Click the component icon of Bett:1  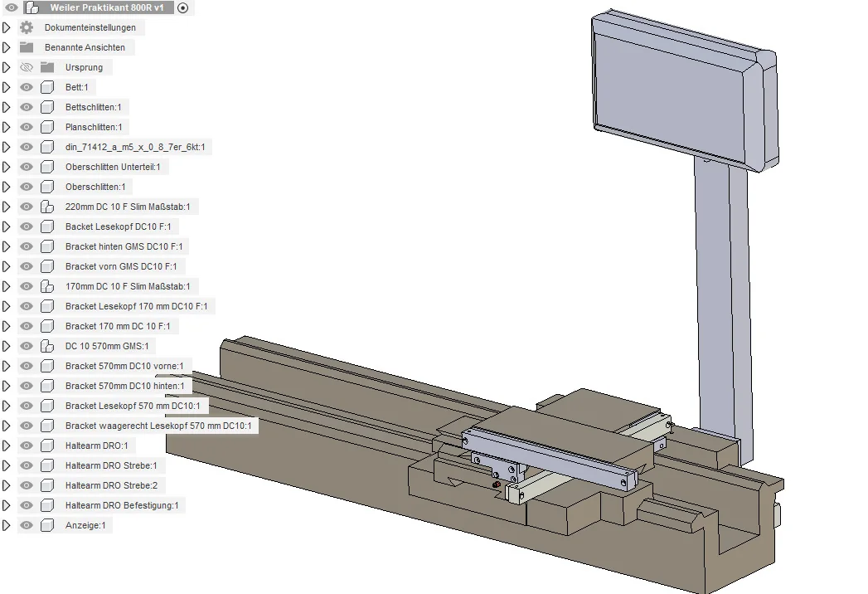(x=47, y=87)
